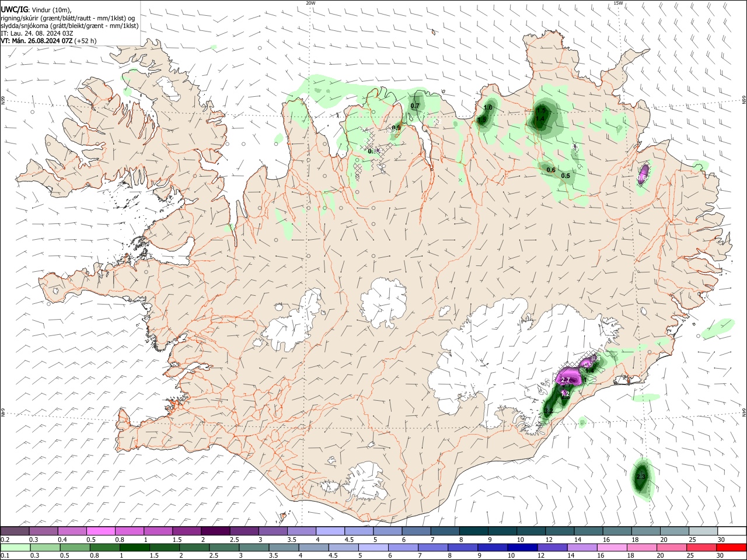Click the 'rigning/skúrir' legend description line
The width and height of the screenshot is (747, 560).
(68, 18)
